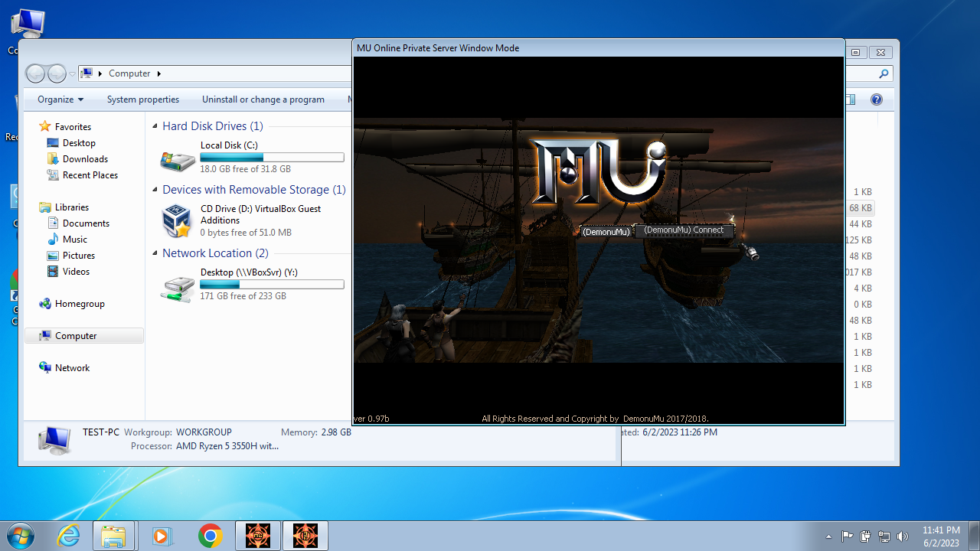Click Uninstall or change a program
Image resolution: width=980 pixels, height=551 pixels.
point(263,99)
